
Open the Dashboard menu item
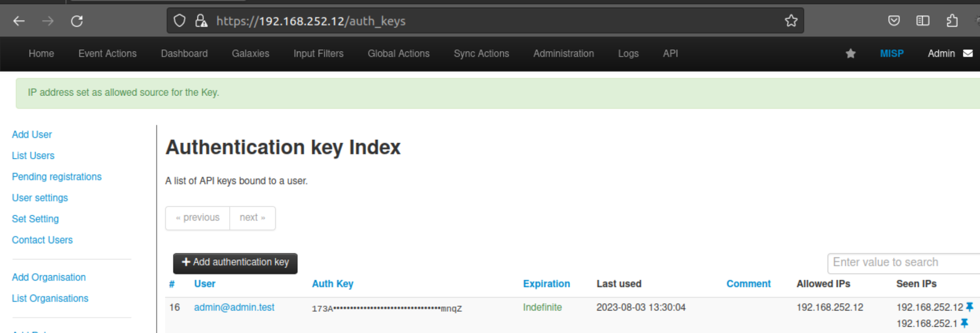(184, 54)
